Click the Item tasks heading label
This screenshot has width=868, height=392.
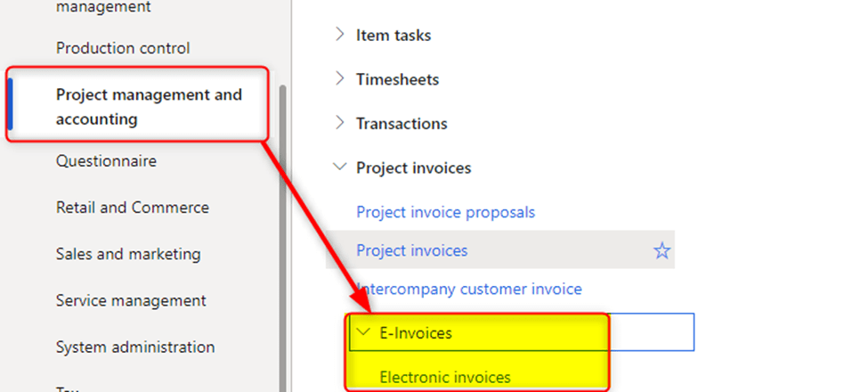[x=393, y=35]
